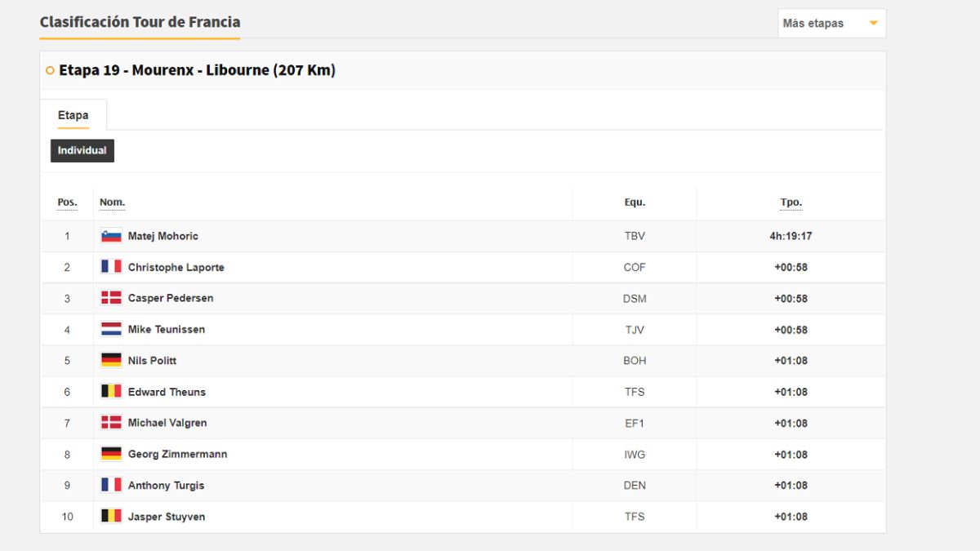Click position number 1
This screenshot has height=551, width=980.
[x=67, y=237]
